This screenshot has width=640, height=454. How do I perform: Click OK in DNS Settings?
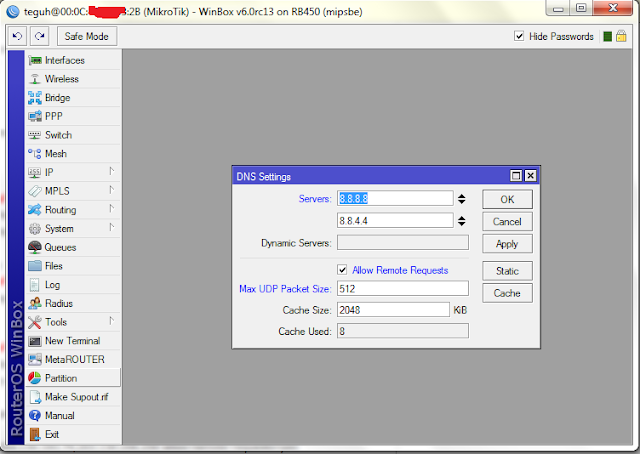click(x=507, y=200)
